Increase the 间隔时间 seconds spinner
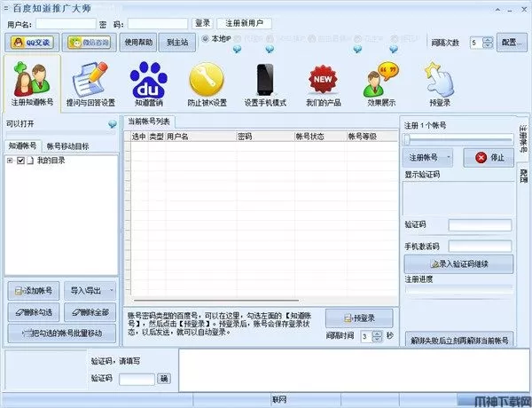This screenshot has width=532, height=408. (x=377, y=333)
